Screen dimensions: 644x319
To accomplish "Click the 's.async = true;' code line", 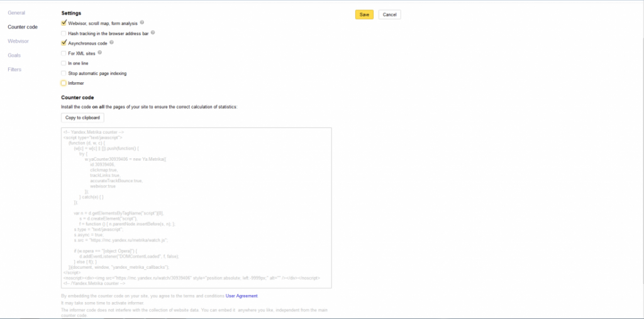I will [x=89, y=235].
